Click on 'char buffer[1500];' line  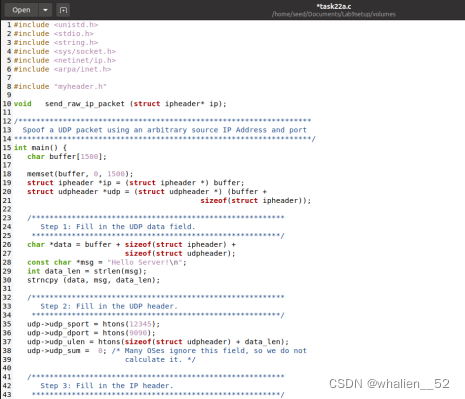(x=67, y=156)
